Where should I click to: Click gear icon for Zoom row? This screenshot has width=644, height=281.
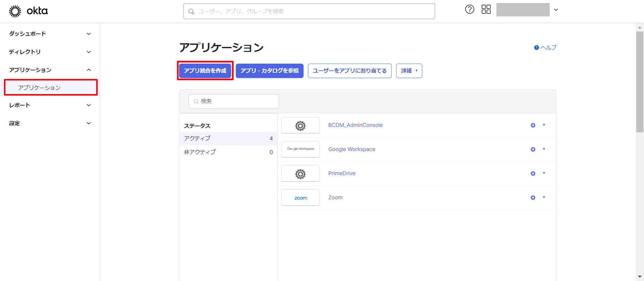(x=533, y=198)
